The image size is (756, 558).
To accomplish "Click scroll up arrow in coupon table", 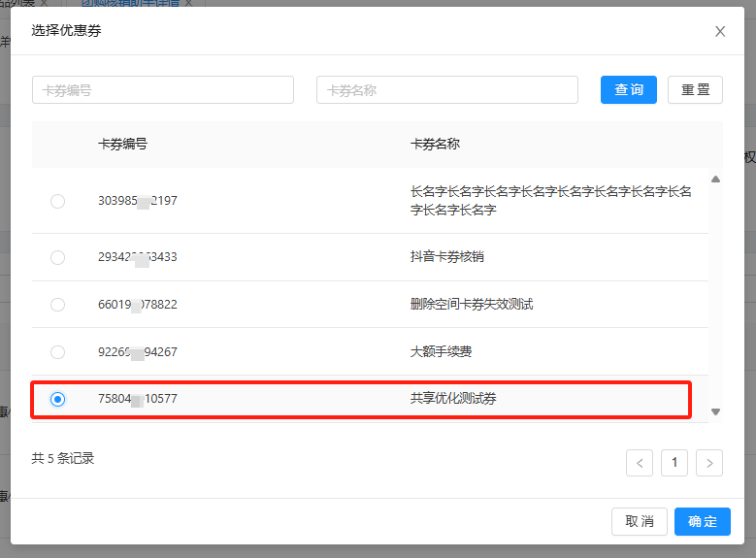I will coord(716,180).
